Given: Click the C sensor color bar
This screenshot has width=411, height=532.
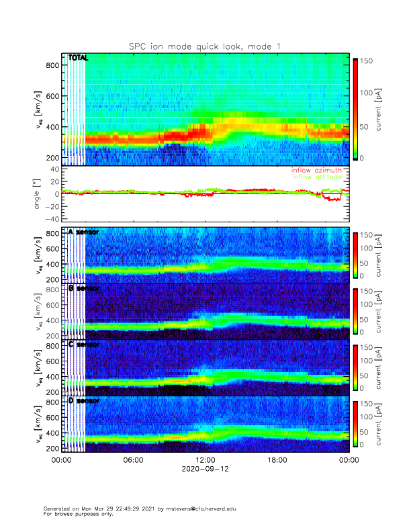Looking at the screenshot, I should 356,367.
